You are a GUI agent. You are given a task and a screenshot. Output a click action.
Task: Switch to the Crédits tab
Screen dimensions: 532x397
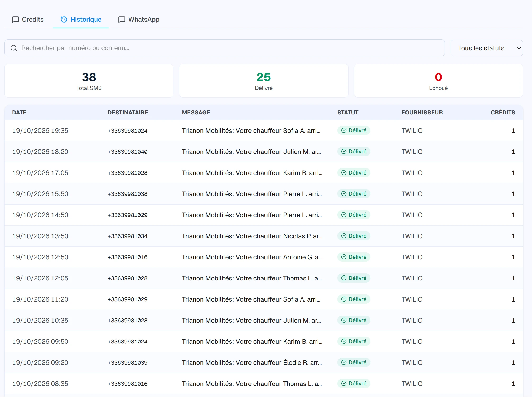tap(28, 20)
